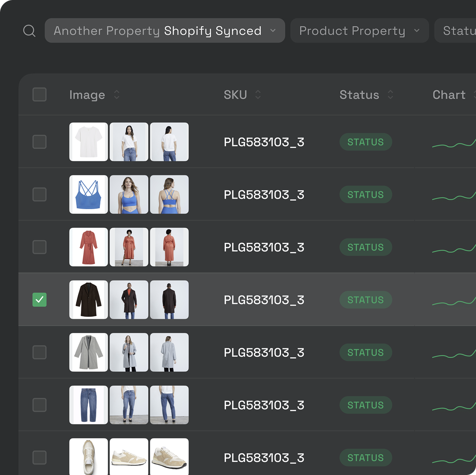Open the sneaker outer side view thumbnail
This screenshot has width=476, height=475.
(169, 456)
